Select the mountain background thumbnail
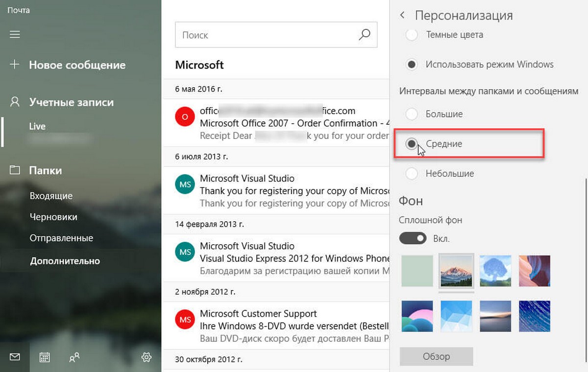588x372 pixels. click(456, 271)
